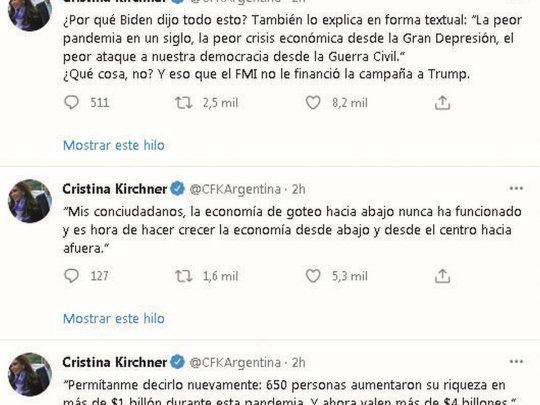Click 'Mostrar este hilo' under the Biden tweet
The width and height of the screenshot is (540, 405).
pos(114,145)
